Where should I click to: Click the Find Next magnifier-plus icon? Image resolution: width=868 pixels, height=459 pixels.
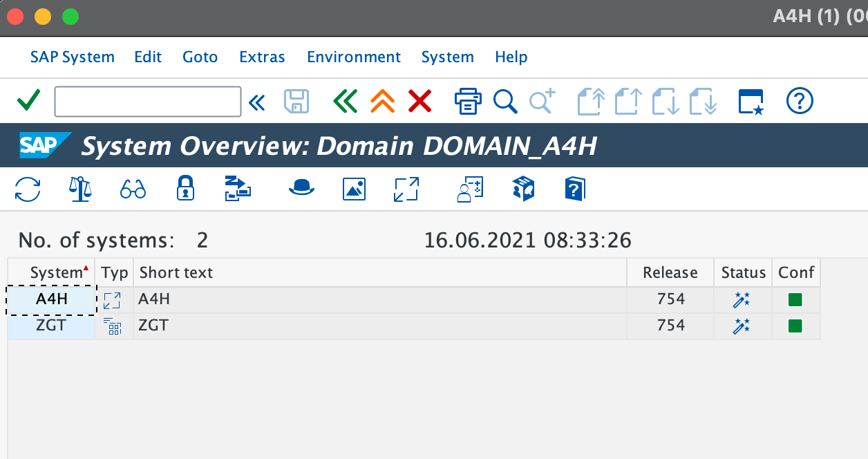(x=542, y=102)
